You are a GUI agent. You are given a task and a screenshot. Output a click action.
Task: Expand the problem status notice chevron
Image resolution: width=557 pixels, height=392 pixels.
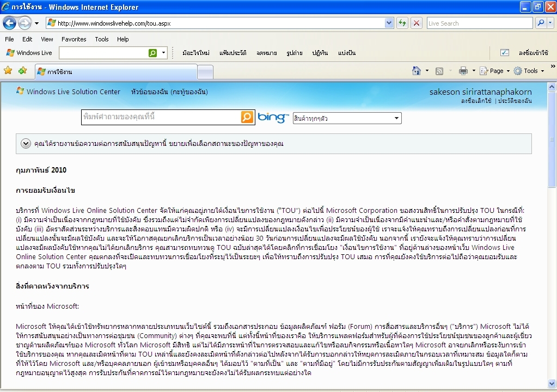pyautogui.click(x=26, y=144)
